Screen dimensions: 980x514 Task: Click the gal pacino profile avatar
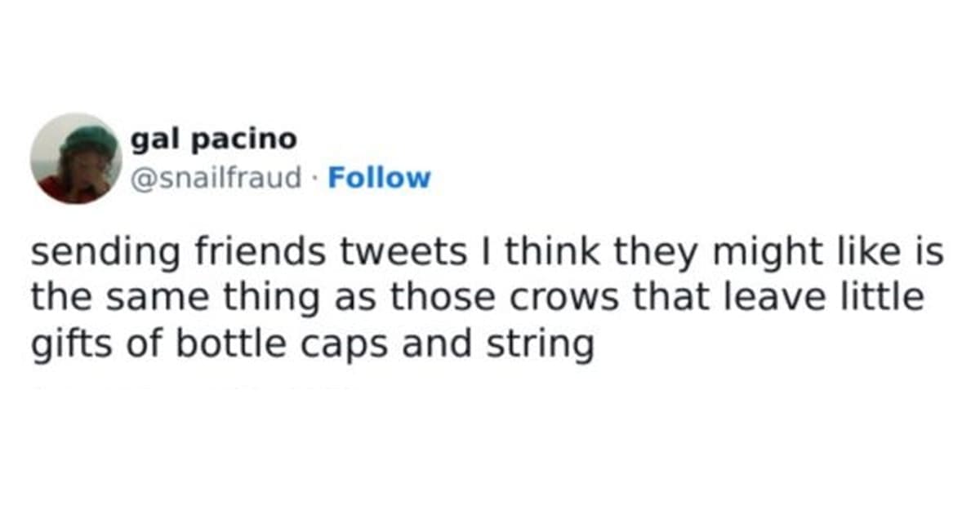coord(76,157)
